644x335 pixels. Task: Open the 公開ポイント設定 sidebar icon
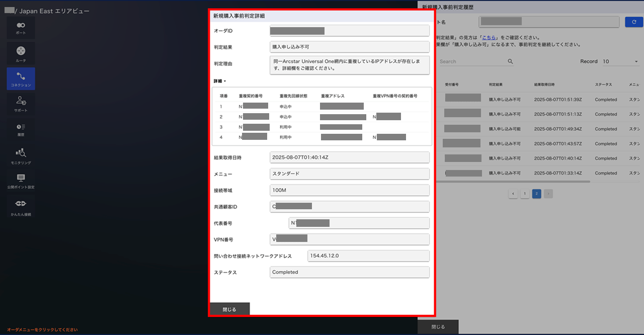(21, 182)
